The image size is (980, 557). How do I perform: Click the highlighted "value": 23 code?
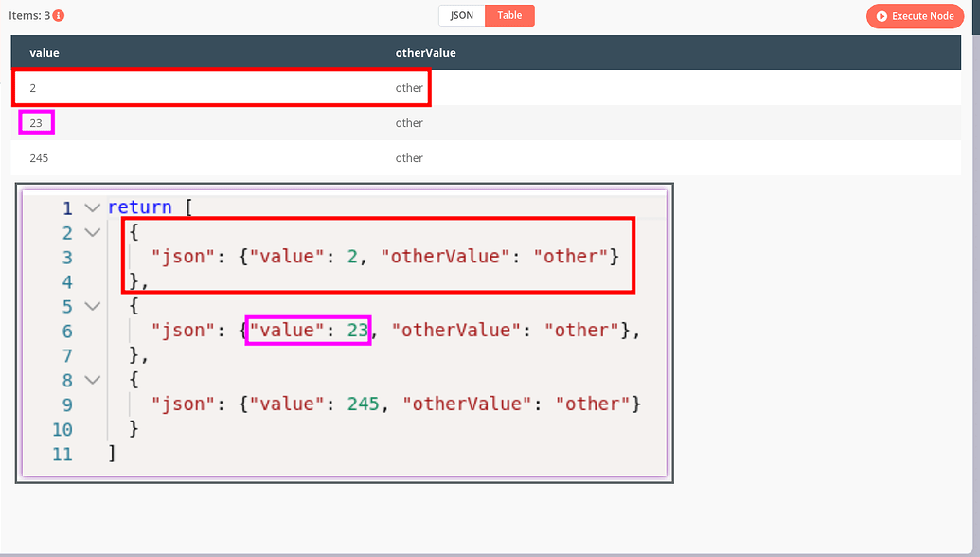(308, 329)
